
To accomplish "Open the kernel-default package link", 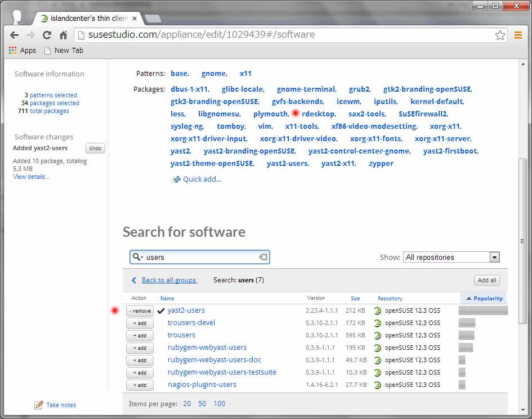I will pyautogui.click(x=437, y=101).
